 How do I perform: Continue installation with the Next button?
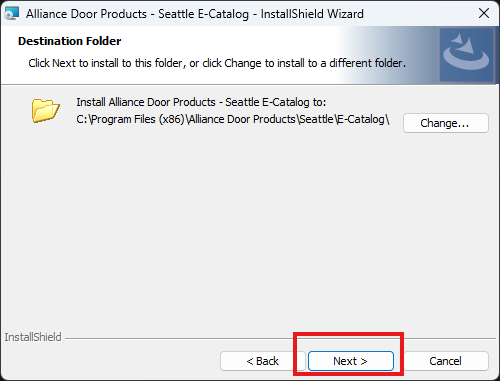(x=351, y=361)
